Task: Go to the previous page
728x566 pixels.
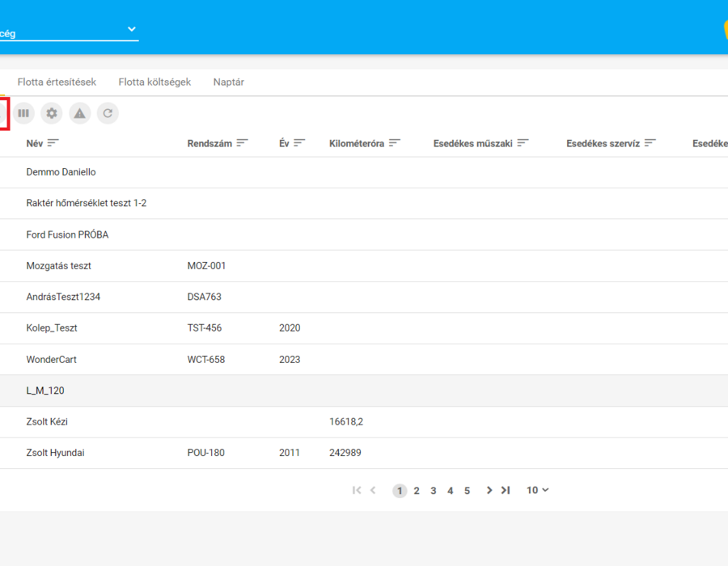Action: coord(373,490)
